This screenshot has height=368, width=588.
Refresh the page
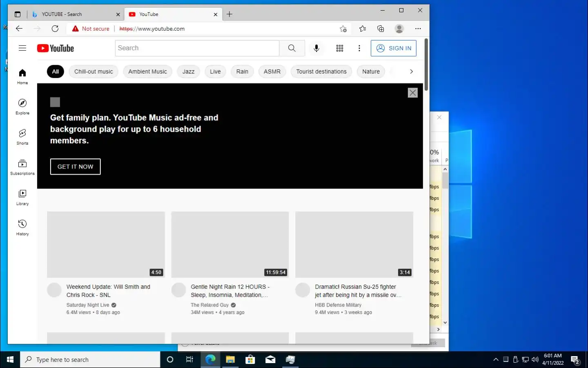tap(55, 29)
